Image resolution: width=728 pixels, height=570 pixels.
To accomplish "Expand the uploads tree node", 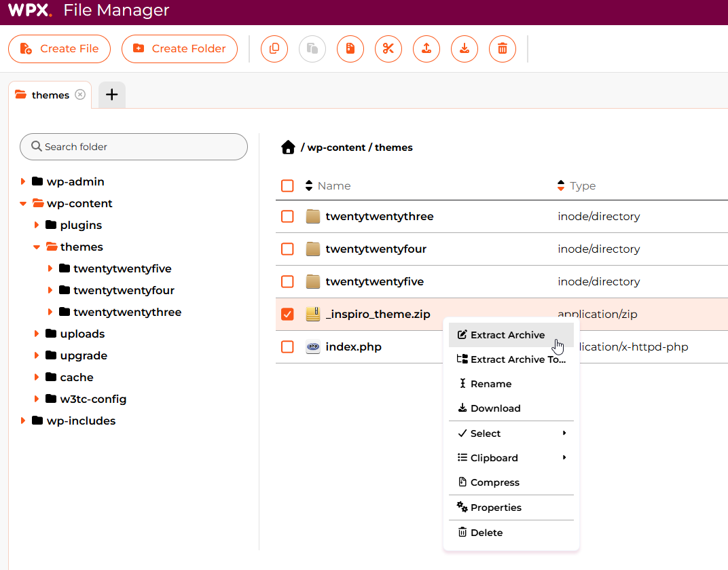I will pos(36,334).
